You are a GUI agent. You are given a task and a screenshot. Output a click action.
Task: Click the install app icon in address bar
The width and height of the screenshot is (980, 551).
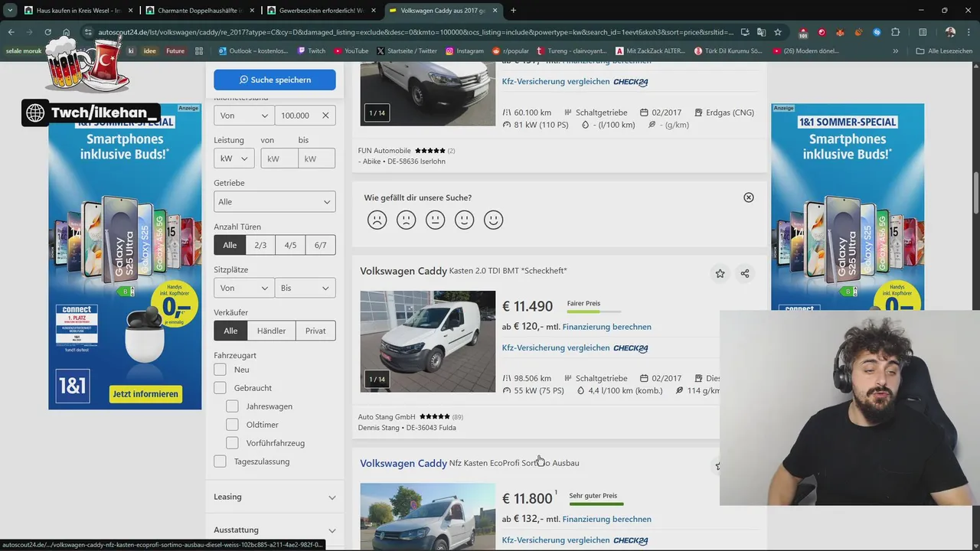744,32
